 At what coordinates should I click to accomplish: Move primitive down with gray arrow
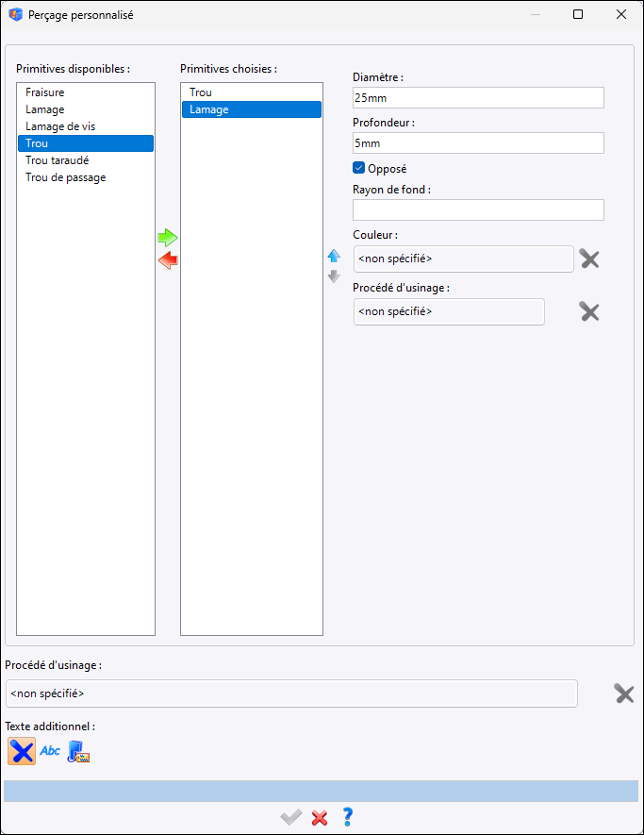click(334, 276)
